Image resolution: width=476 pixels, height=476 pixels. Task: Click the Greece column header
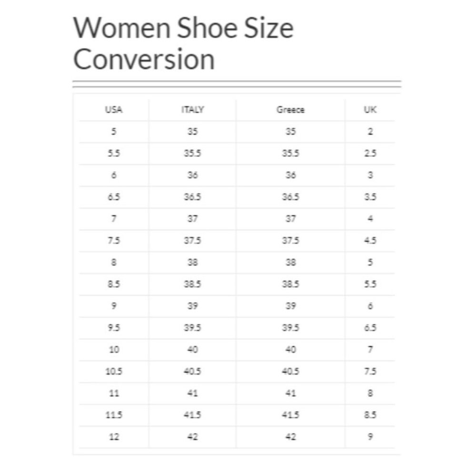pyautogui.click(x=290, y=110)
